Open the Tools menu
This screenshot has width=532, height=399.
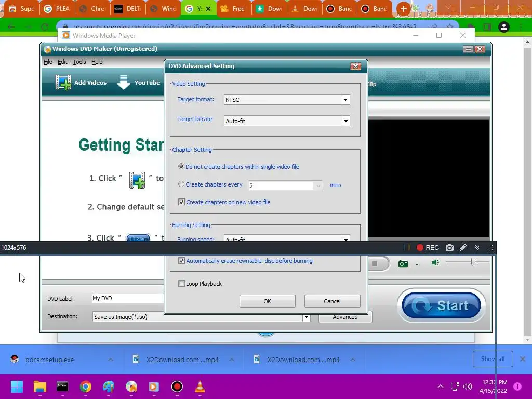pyautogui.click(x=79, y=62)
